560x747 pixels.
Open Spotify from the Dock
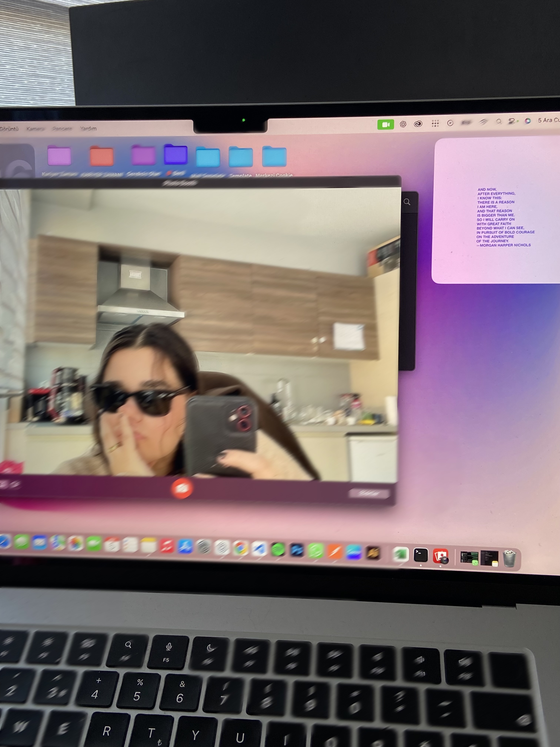click(x=278, y=550)
